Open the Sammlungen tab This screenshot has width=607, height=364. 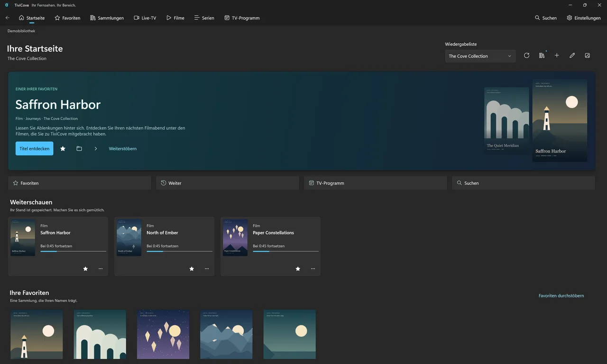(107, 18)
